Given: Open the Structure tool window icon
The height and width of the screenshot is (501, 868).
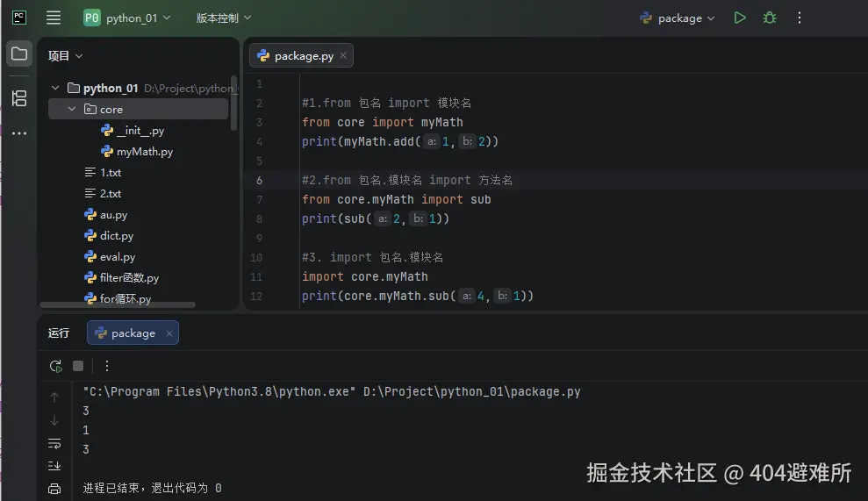Looking at the screenshot, I should click(18, 98).
